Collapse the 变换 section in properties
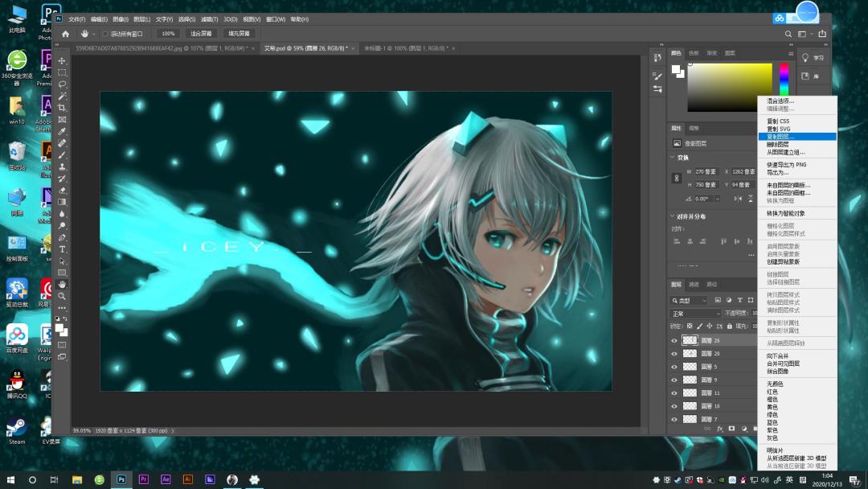Image resolution: width=868 pixels, height=489 pixels. tap(673, 158)
